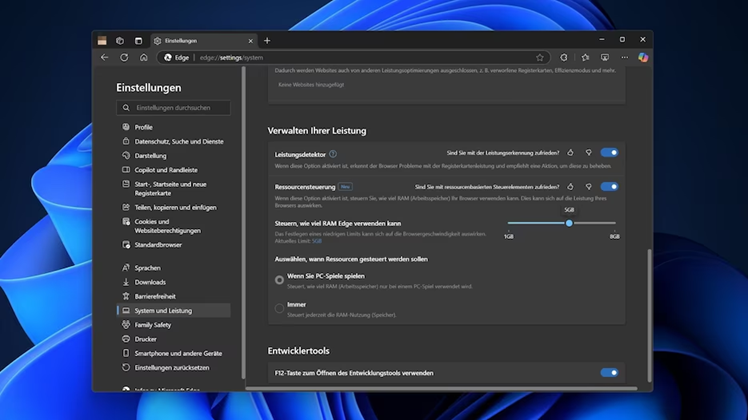This screenshot has width=748, height=420.
Task: Add page to favorites star icon
Action: pos(540,58)
